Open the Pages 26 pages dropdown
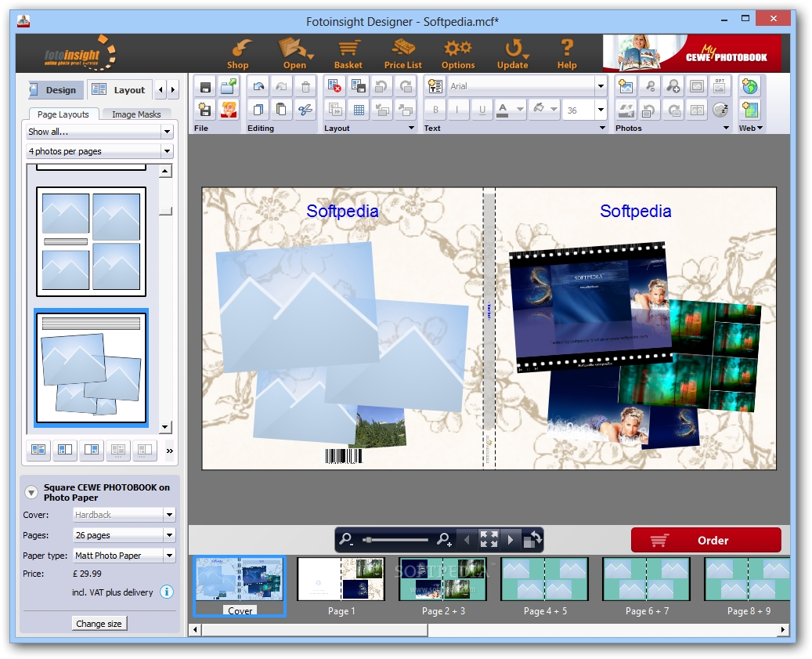This screenshot has height=659, width=812. (x=169, y=535)
